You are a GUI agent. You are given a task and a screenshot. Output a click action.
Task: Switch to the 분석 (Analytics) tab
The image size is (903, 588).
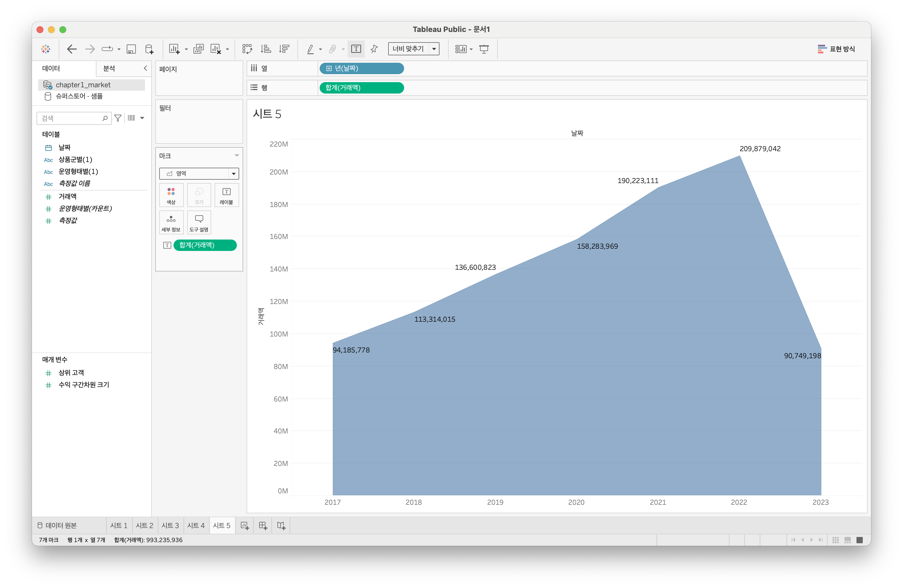pos(109,68)
